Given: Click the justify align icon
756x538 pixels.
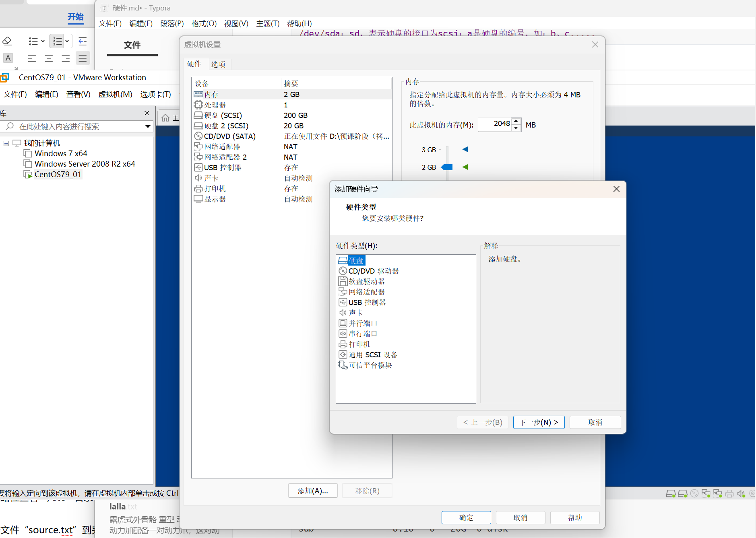Looking at the screenshot, I should 83,58.
